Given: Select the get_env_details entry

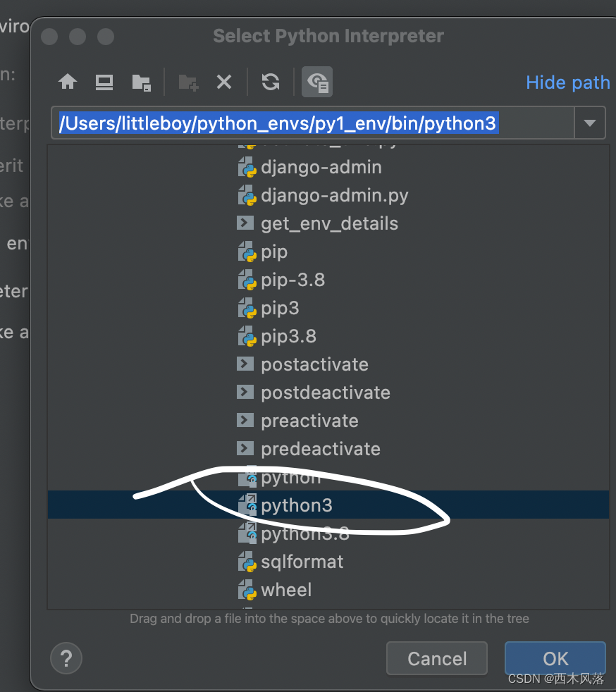Looking at the screenshot, I should 328,223.
